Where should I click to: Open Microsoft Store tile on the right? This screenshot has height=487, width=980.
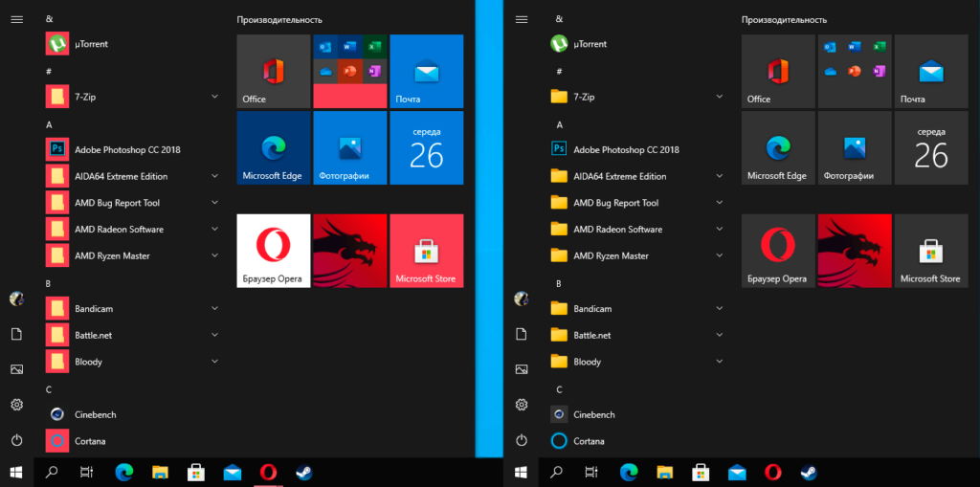coord(931,251)
